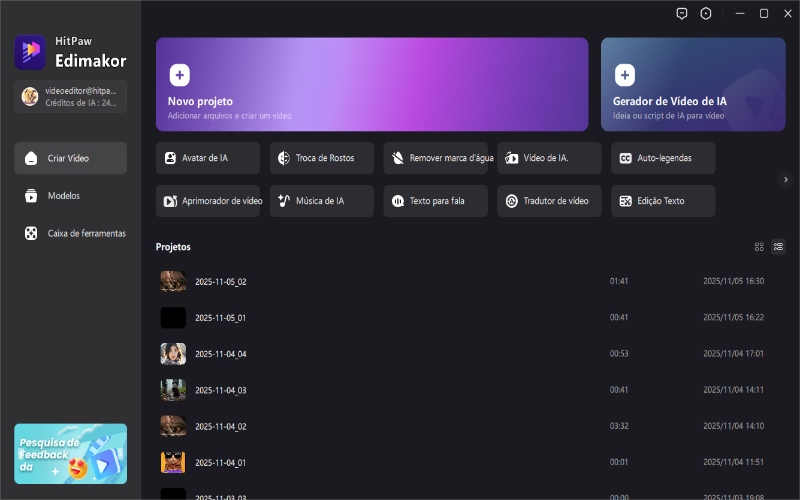The image size is (800, 500).
Task: Open the Pesquisa de Feedback banner
Action: pos(70,454)
